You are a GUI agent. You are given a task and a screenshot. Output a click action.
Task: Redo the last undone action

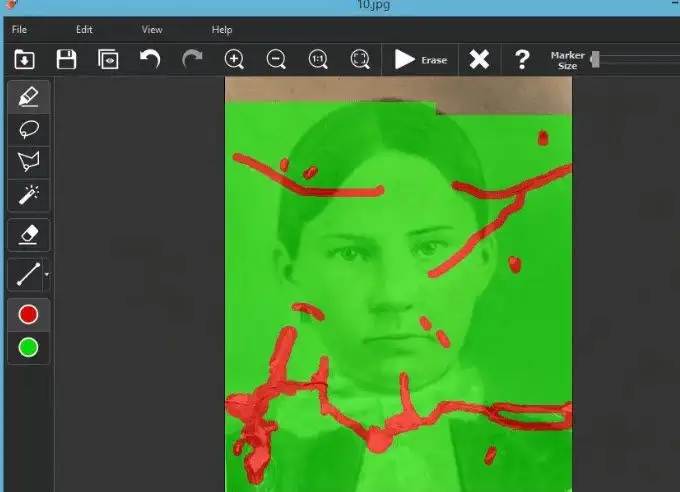[192, 59]
